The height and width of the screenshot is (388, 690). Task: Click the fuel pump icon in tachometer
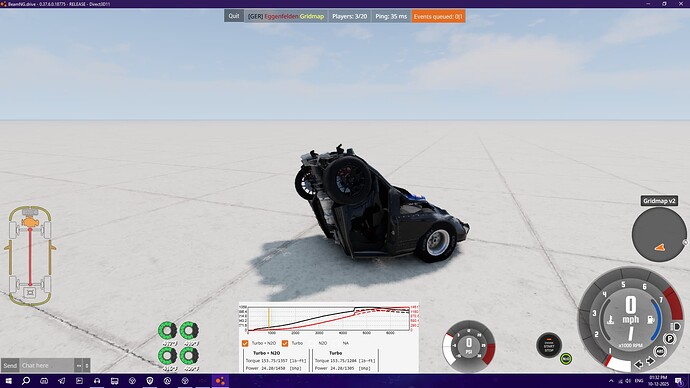coord(651,320)
